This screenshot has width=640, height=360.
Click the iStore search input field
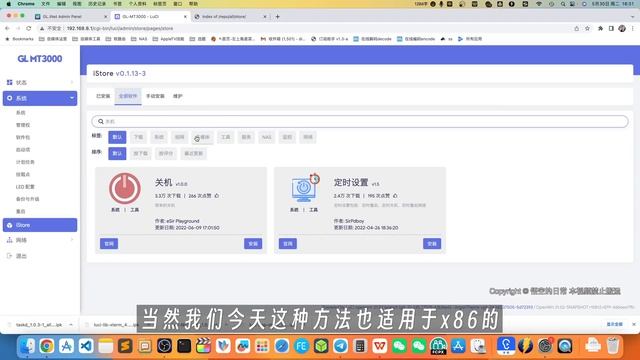coord(360,122)
